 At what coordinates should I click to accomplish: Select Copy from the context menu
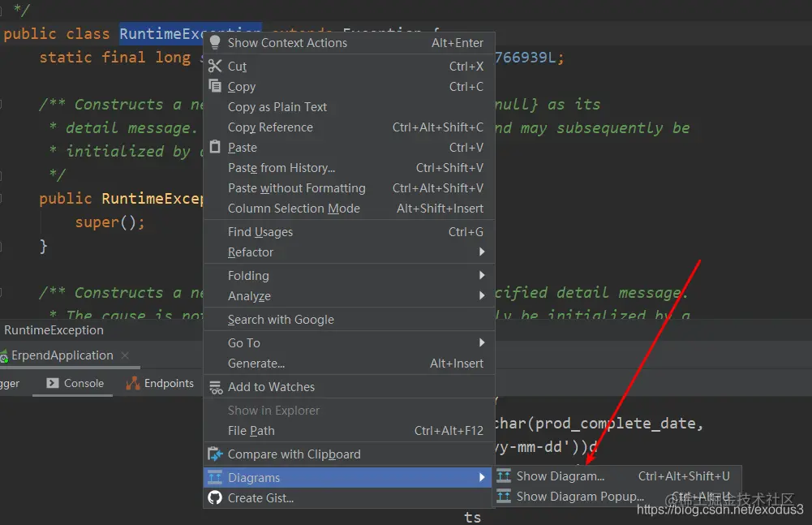click(x=350, y=87)
